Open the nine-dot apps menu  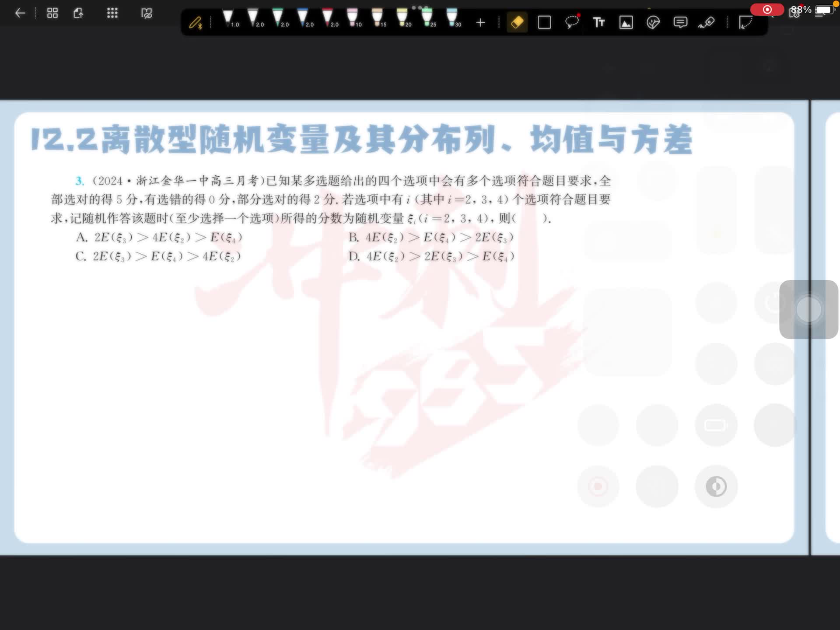112,13
